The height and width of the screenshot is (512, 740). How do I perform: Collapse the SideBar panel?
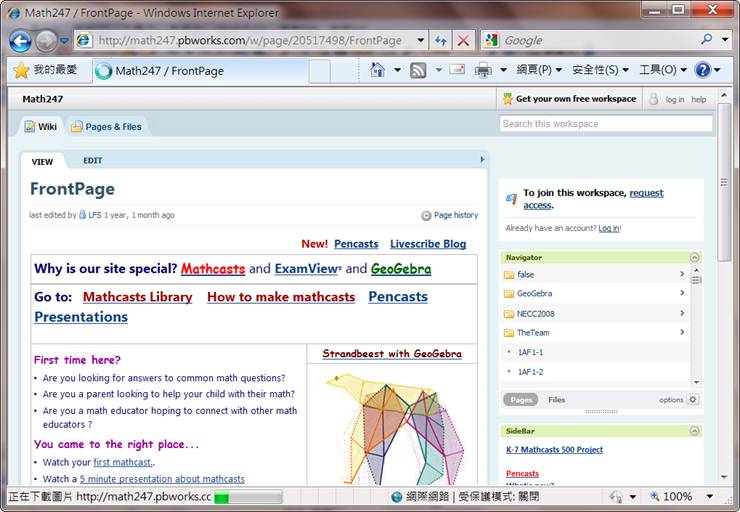694,431
